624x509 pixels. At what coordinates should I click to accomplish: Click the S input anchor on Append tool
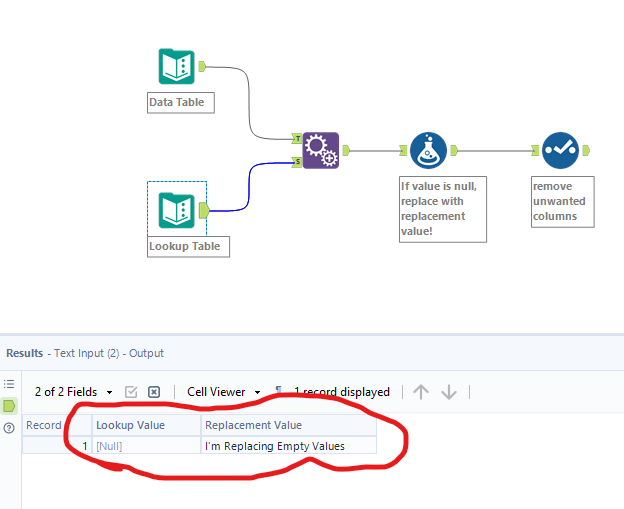tap(297, 162)
